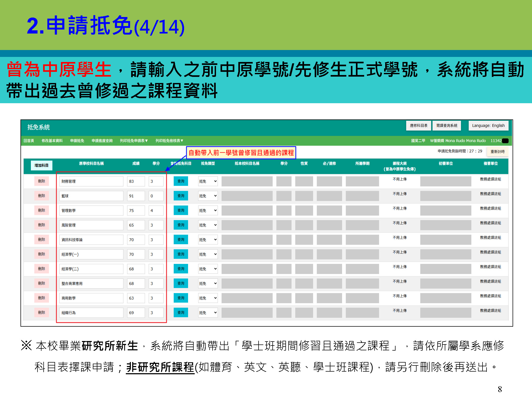Click 教務處課註組 text in 籃球 row

point(490,194)
